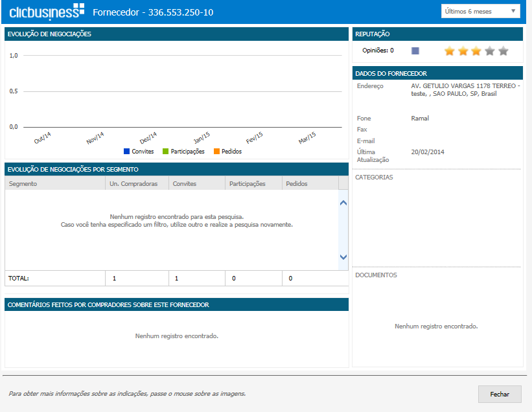Image resolution: width=532 pixels, height=412 pixels.
Task: Click the Fone field label
Action: pos(364,119)
